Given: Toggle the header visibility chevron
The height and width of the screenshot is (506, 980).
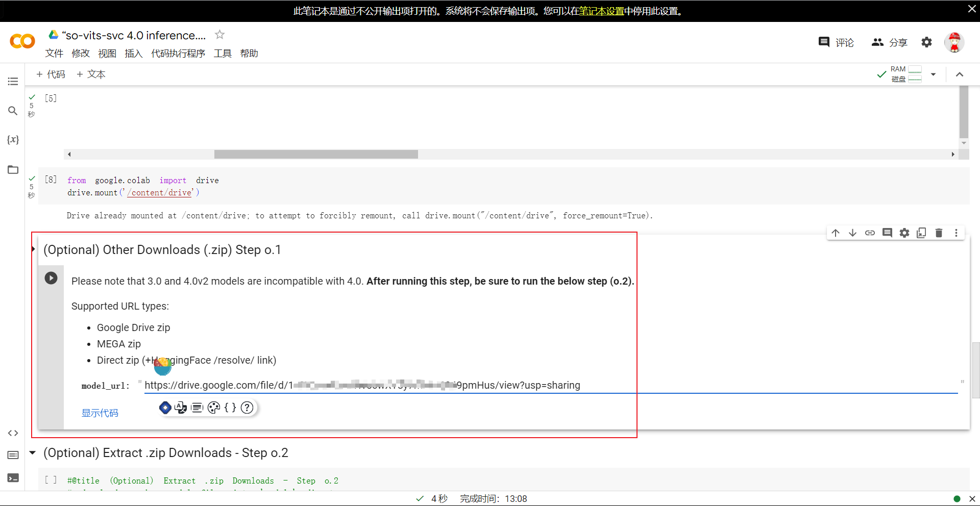Looking at the screenshot, I should [960, 74].
